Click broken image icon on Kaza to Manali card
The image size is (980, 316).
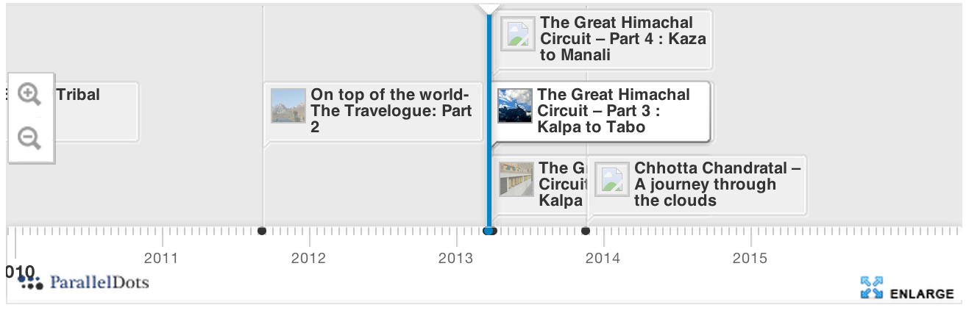tap(519, 33)
